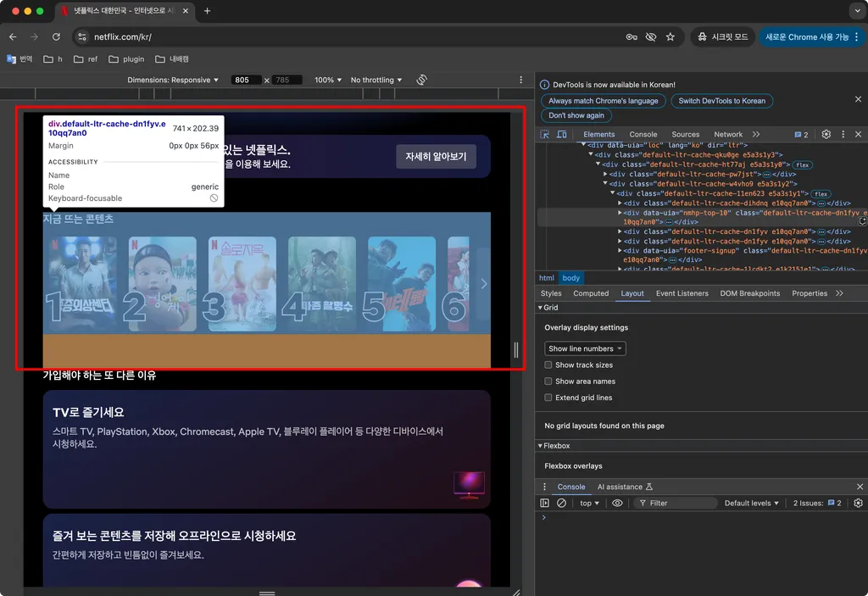Show more Styles pane tabs
This screenshot has width=868, height=596.
click(840, 293)
